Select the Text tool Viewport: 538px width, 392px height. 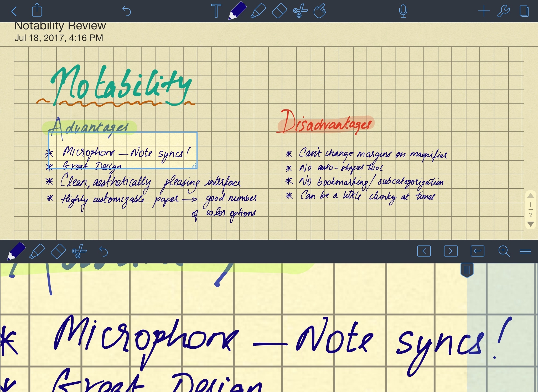(x=216, y=11)
